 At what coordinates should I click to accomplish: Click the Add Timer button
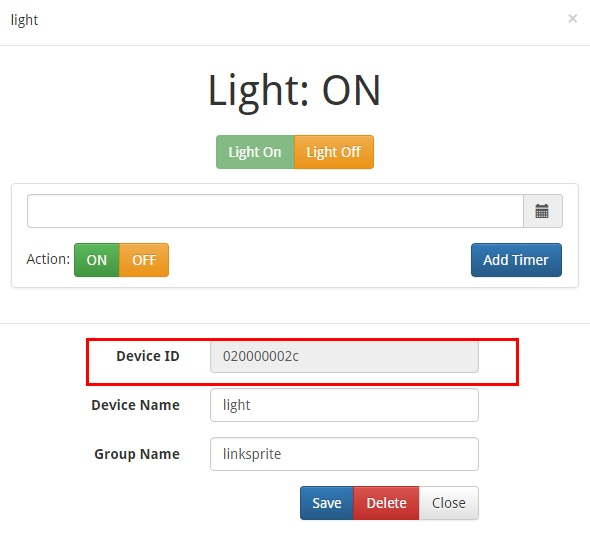[x=516, y=260]
